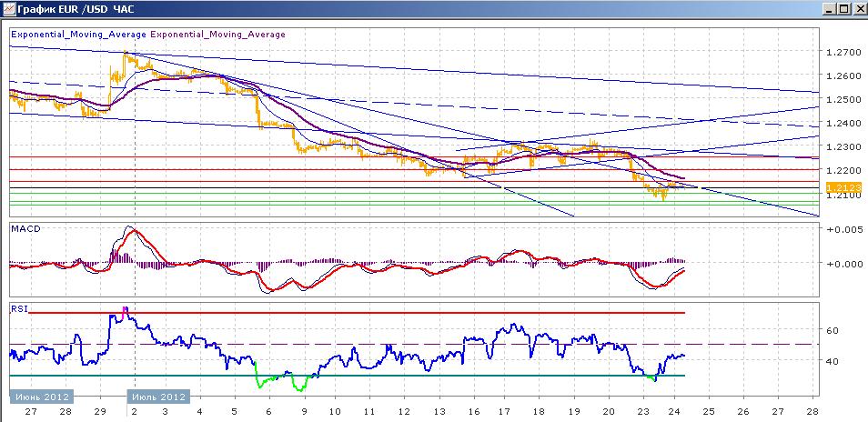This screenshot has height=422, width=868.
Task: Click date 25 on the time axis
Action: point(709,412)
